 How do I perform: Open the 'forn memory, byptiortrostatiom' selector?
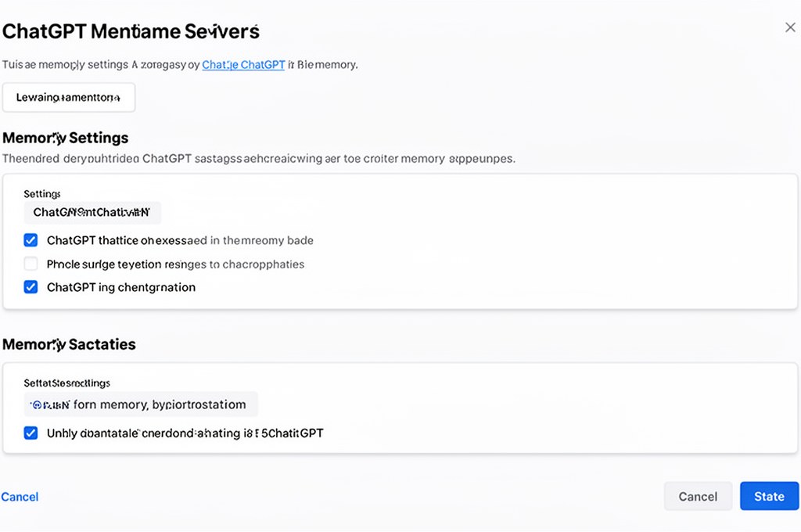tap(141, 404)
